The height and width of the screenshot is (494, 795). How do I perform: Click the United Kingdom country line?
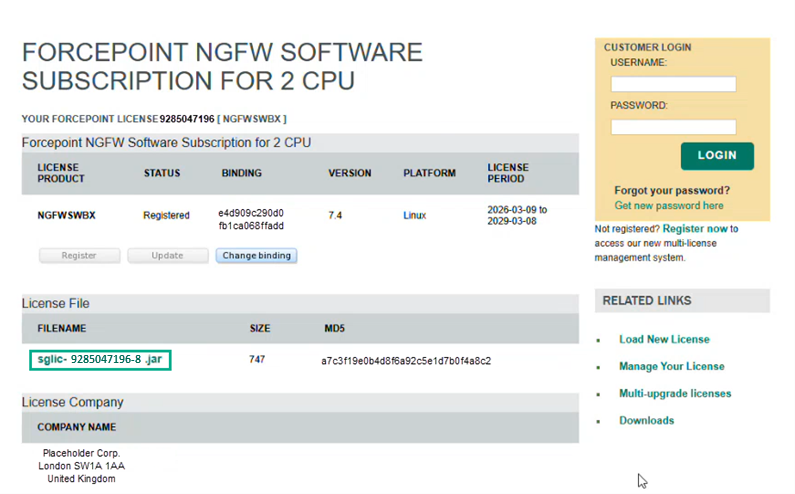pos(81,479)
